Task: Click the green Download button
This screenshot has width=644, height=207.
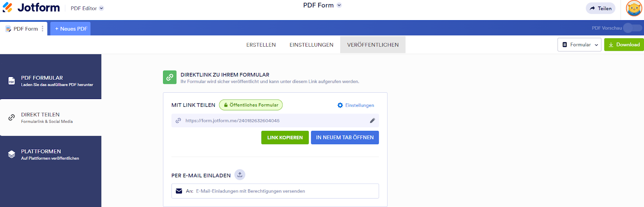Action: [x=624, y=45]
